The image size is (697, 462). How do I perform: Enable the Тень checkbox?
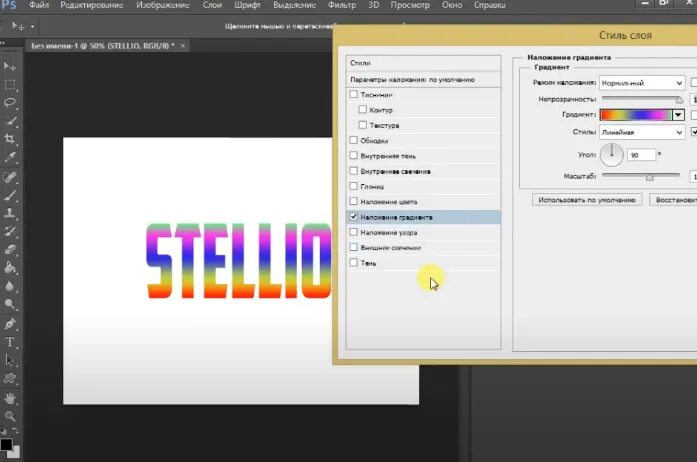pyautogui.click(x=353, y=262)
